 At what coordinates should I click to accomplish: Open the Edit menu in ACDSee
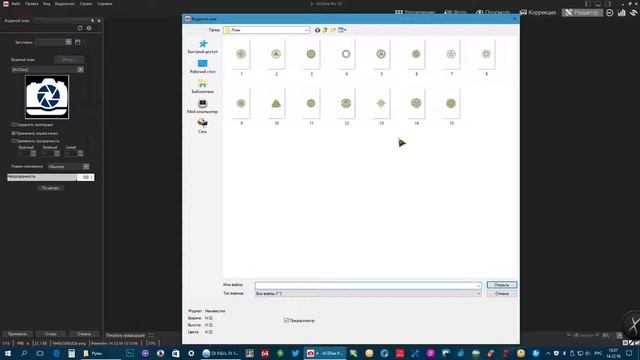coord(31,4)
